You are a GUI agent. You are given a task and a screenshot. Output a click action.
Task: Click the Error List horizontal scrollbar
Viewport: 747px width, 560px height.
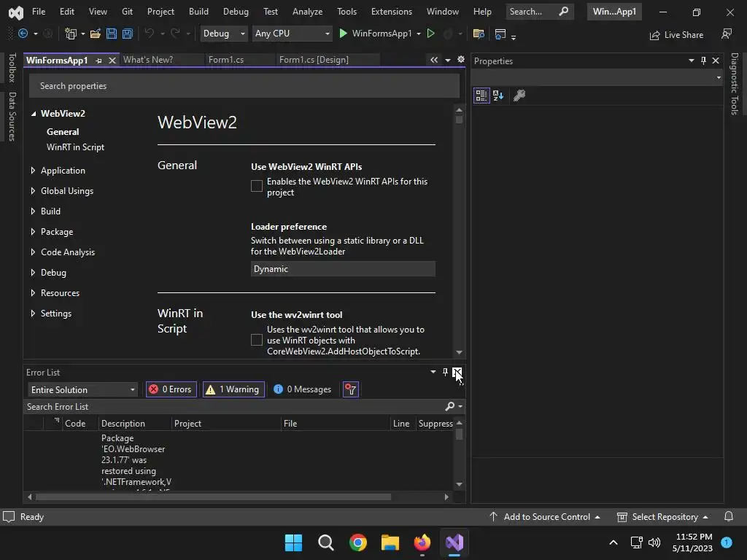pos(214,497)
